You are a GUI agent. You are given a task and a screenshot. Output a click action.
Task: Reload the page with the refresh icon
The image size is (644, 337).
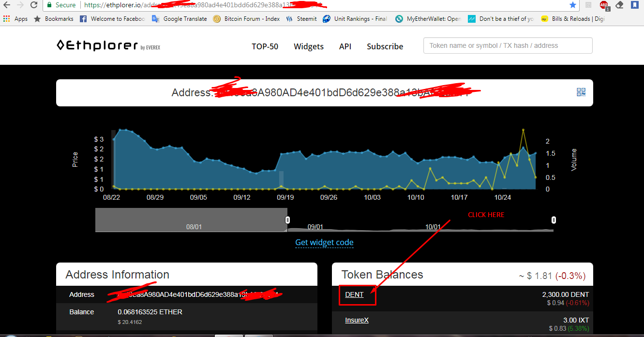coord(34,5)
